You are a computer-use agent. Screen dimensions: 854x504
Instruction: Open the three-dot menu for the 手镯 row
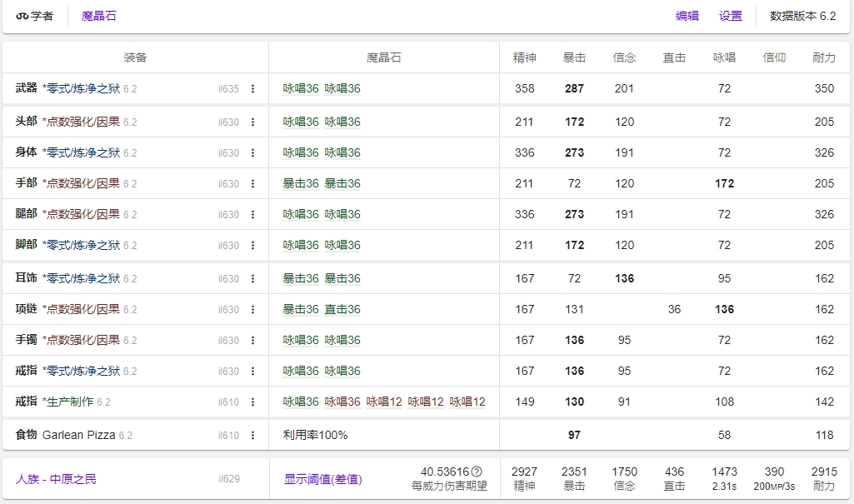[x=252, y=341]
